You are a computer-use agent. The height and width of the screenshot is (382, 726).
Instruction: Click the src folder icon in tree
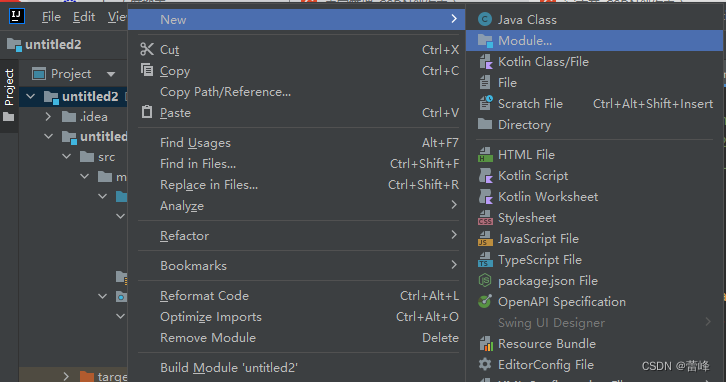[x=87, y=157]
